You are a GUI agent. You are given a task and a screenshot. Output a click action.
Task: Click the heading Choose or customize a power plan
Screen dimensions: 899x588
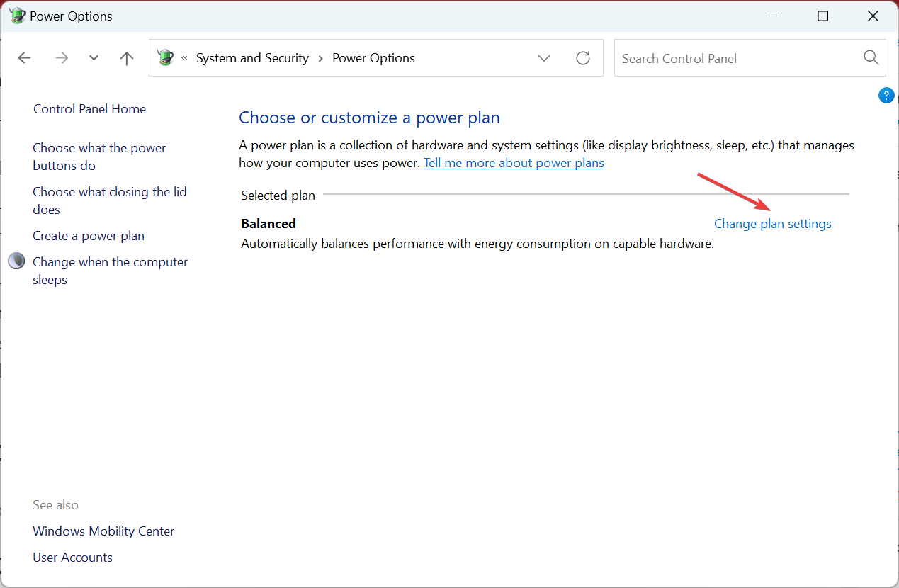369,118
